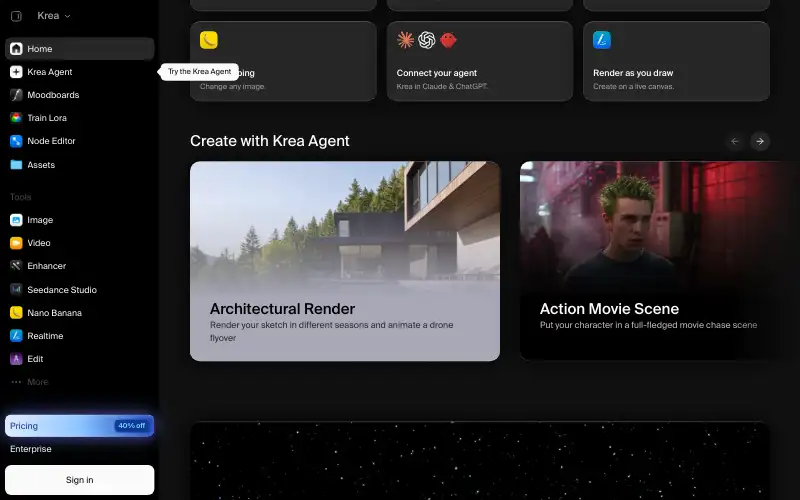Select Train Lora menu label
Viewport: 800px width, 500px height.
click(47, 118)
